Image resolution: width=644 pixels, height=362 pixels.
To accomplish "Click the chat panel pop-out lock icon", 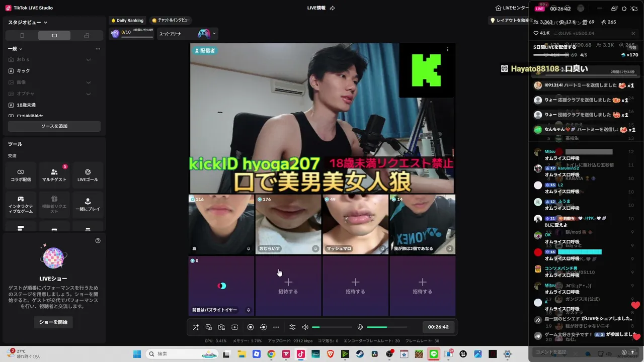I will [x=614, y=9].
